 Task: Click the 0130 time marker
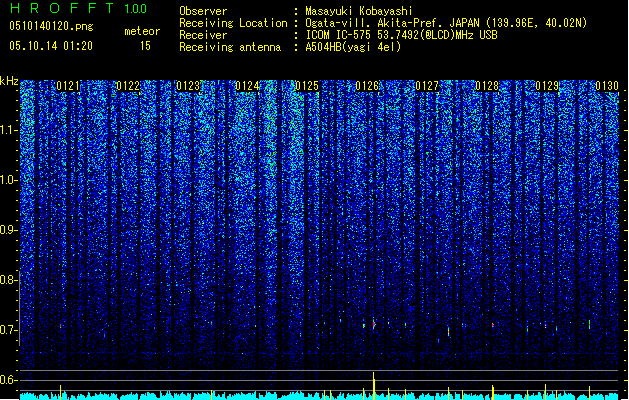607,86
